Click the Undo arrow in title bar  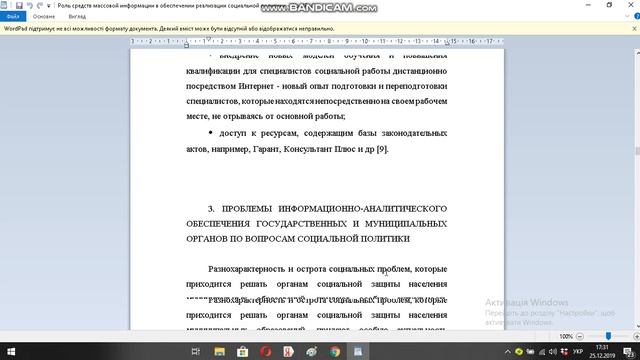coord(30,5)
